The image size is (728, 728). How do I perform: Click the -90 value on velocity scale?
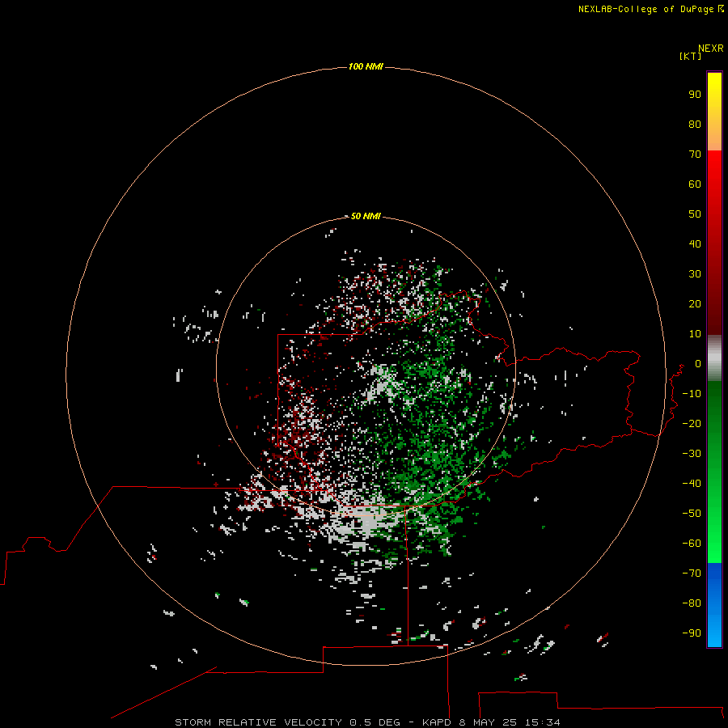click(692, 633)
